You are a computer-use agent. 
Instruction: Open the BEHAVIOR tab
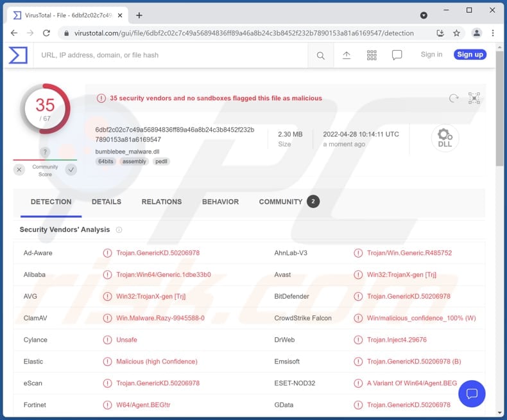click(221, 202)
